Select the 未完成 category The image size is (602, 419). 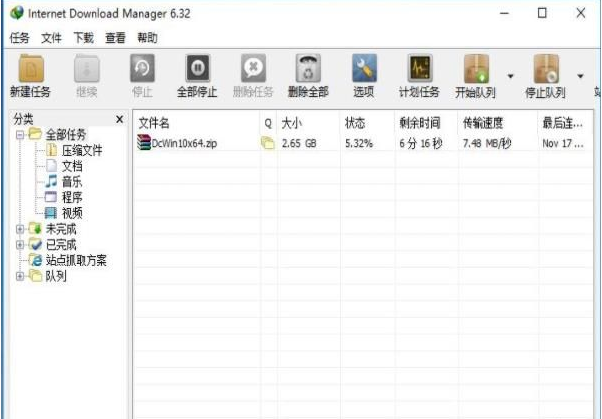(61, 229)
